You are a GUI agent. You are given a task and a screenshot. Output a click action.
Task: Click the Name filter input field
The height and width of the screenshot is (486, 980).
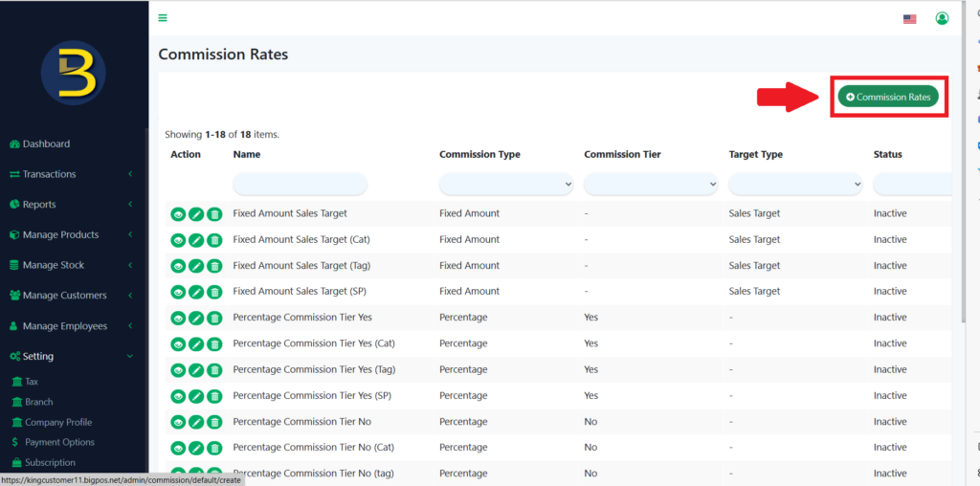(x=300, y=184)
